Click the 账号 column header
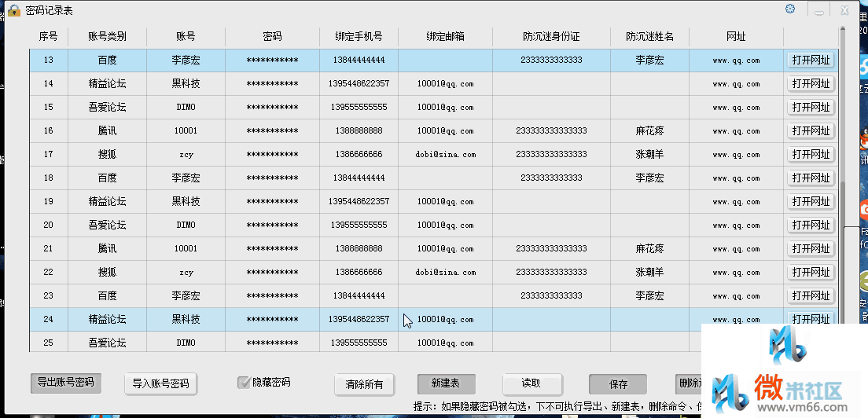 coord(186,37)
